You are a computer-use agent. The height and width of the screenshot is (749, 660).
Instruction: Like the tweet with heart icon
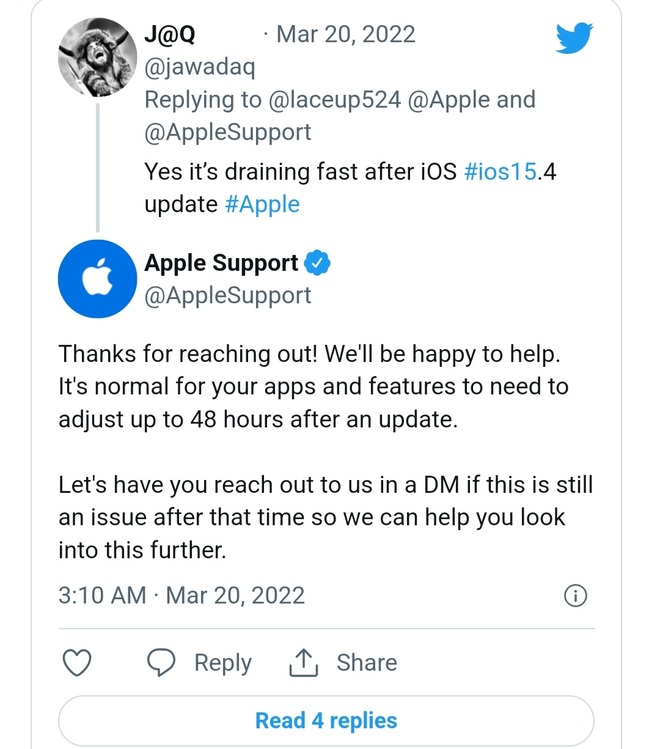pos(77,662)
